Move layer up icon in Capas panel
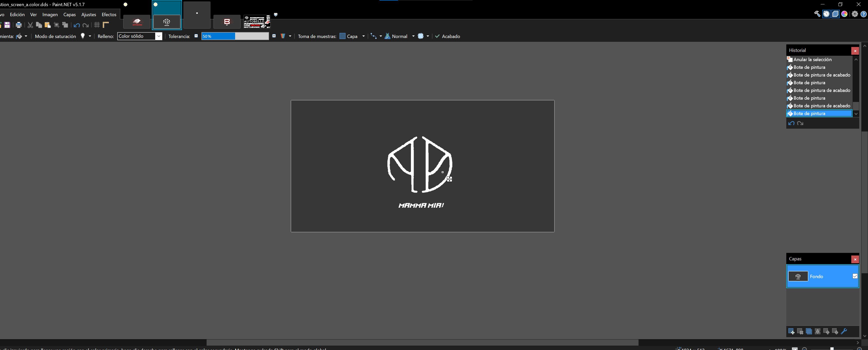The height and width of the screenshot is (350, 868). 826,332
